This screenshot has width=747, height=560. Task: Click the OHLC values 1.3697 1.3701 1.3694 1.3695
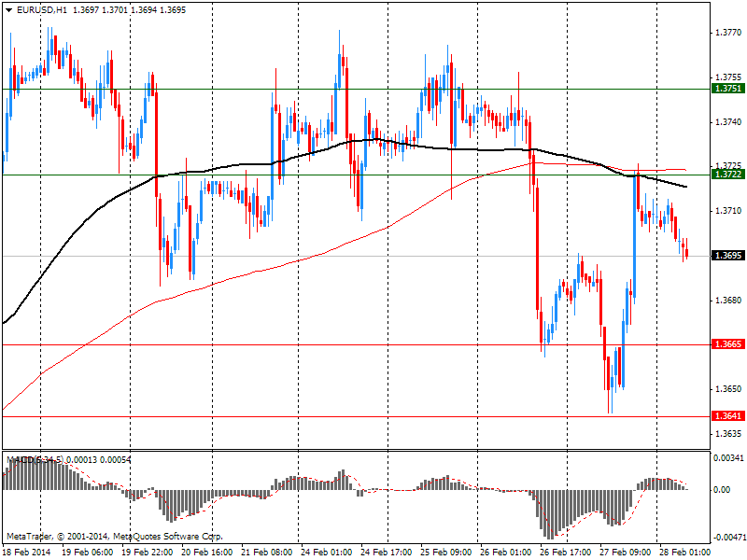(x=129, y=9)
